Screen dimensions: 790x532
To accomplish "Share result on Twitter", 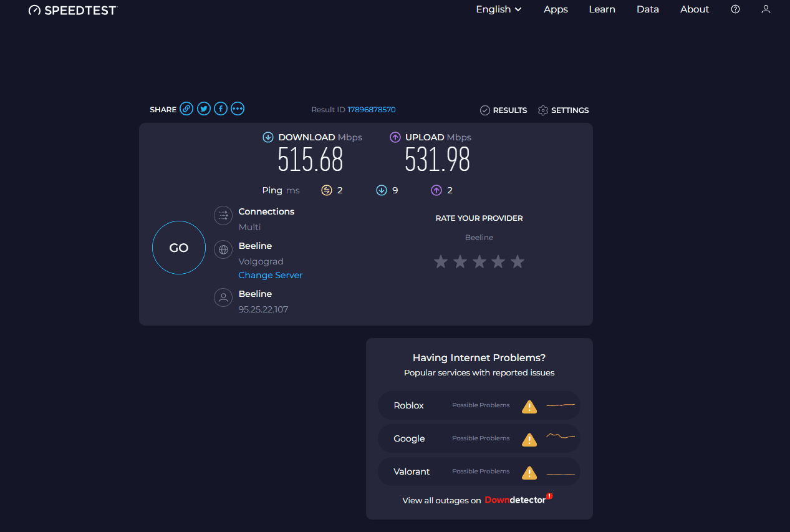I will point(203,109).
